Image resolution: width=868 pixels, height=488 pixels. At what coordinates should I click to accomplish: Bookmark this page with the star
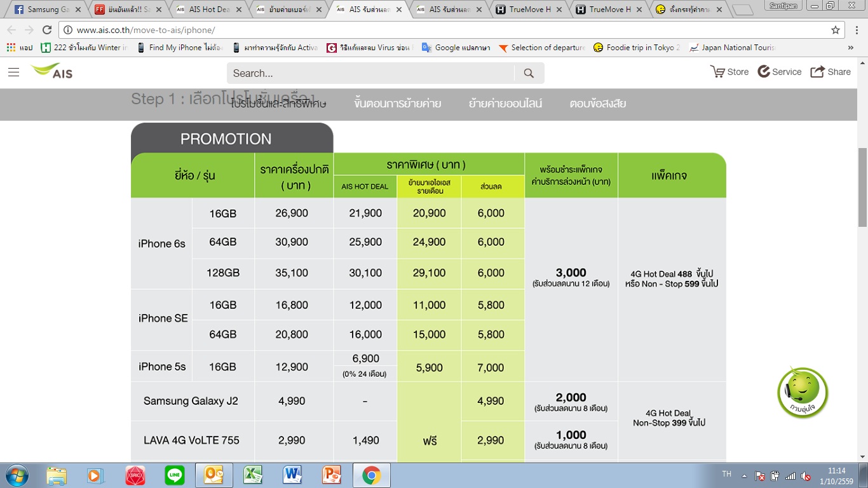click(836, 30)
